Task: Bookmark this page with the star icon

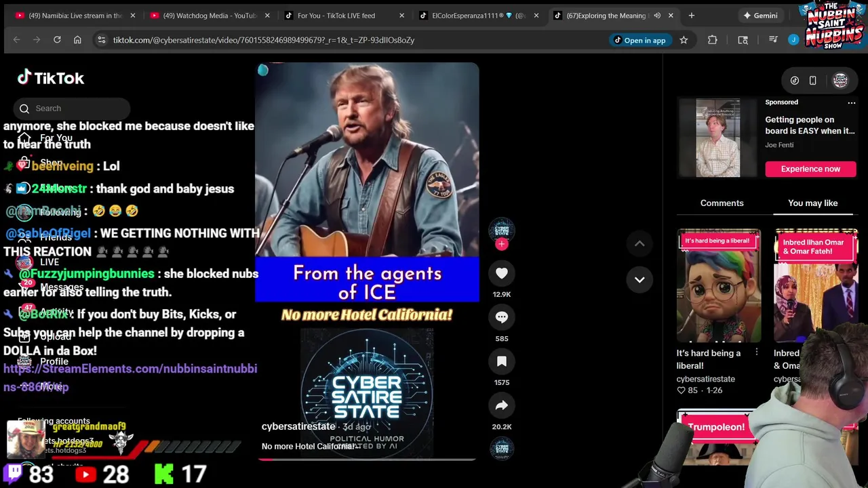Action: pyautogui.click(x=684, y=40)
